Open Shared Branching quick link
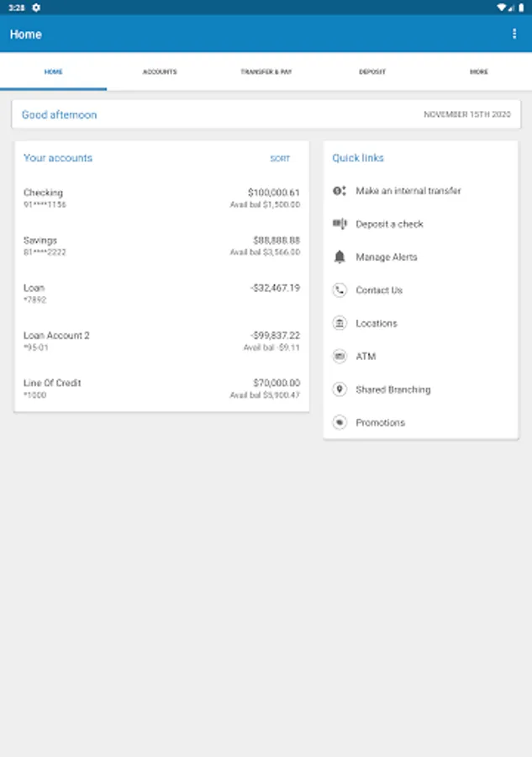The width and height of the screenshot is (532, 757). coord(420,389)
